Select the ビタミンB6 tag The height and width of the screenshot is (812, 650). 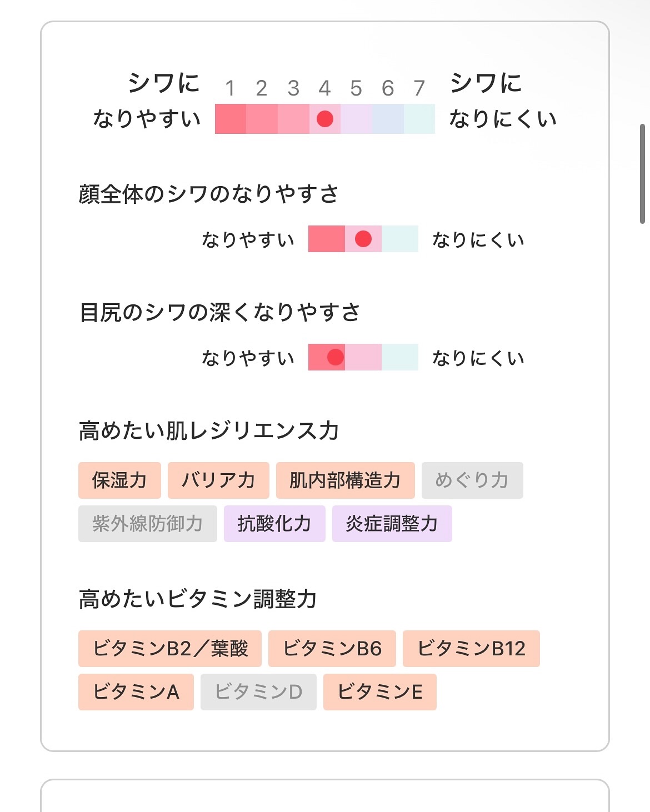[x=332, y=649]
